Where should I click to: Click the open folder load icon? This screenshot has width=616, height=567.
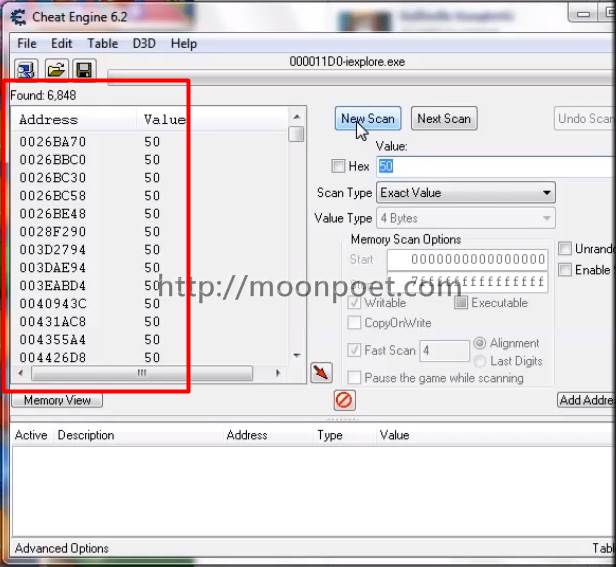coord(56,70)
